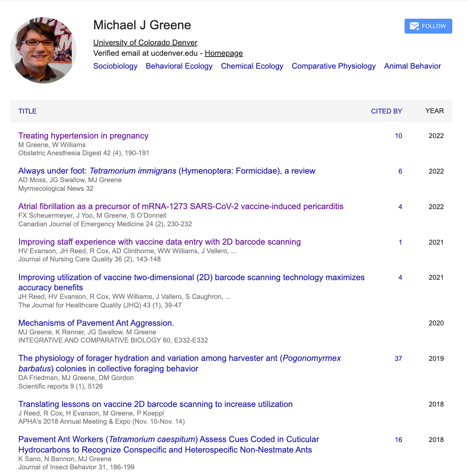
Task: Select the Sociobiology interest tag
Action: 115,66
